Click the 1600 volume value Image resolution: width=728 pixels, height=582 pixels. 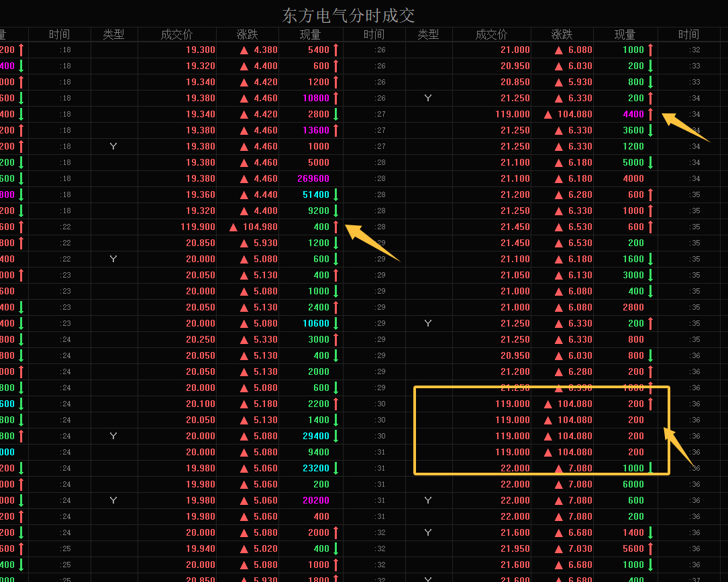pos(633,259)
